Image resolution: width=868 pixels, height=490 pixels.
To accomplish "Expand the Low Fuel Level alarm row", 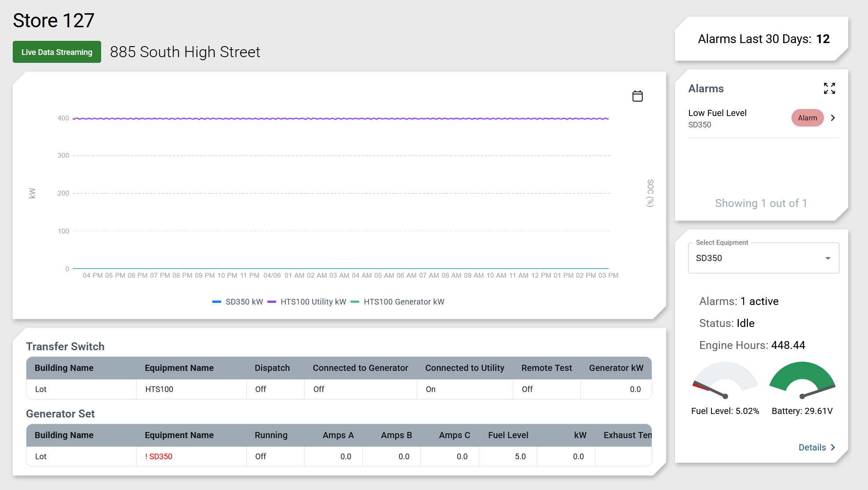I will click(739, 118).
